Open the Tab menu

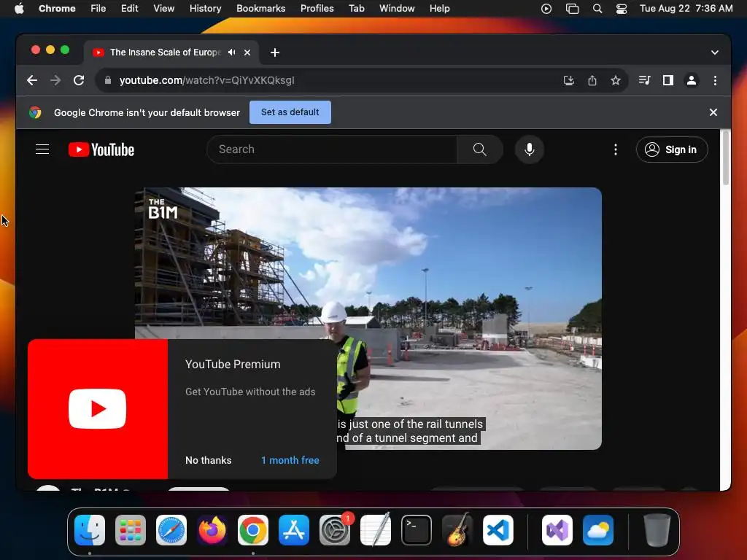click(356, 9)
